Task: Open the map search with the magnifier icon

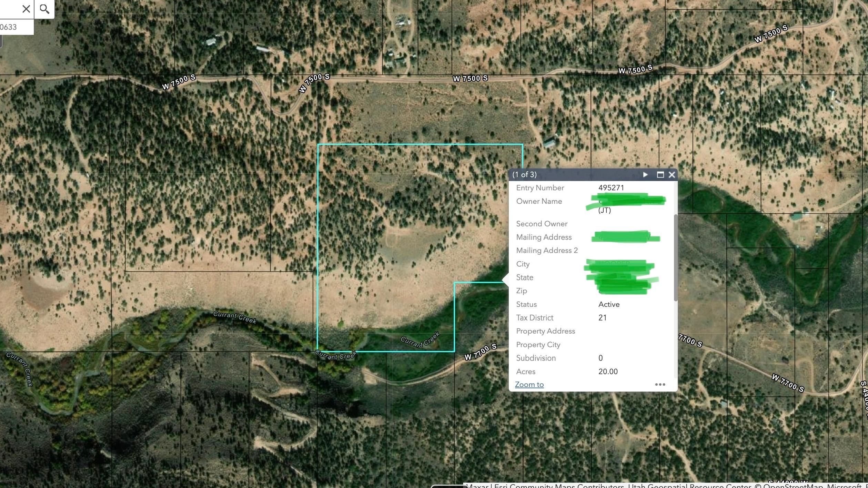Action: tap(44, 8)
